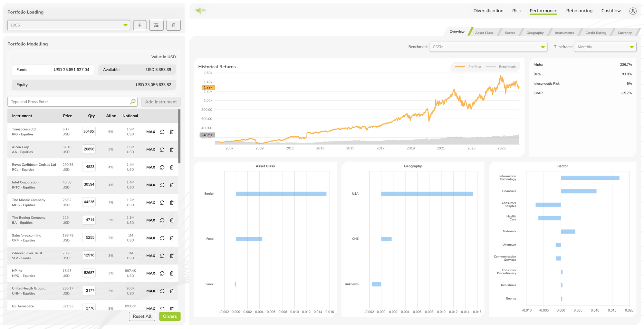Open the Rebalancing section
This screenshot has width=644, height=329.
point(579,11)
